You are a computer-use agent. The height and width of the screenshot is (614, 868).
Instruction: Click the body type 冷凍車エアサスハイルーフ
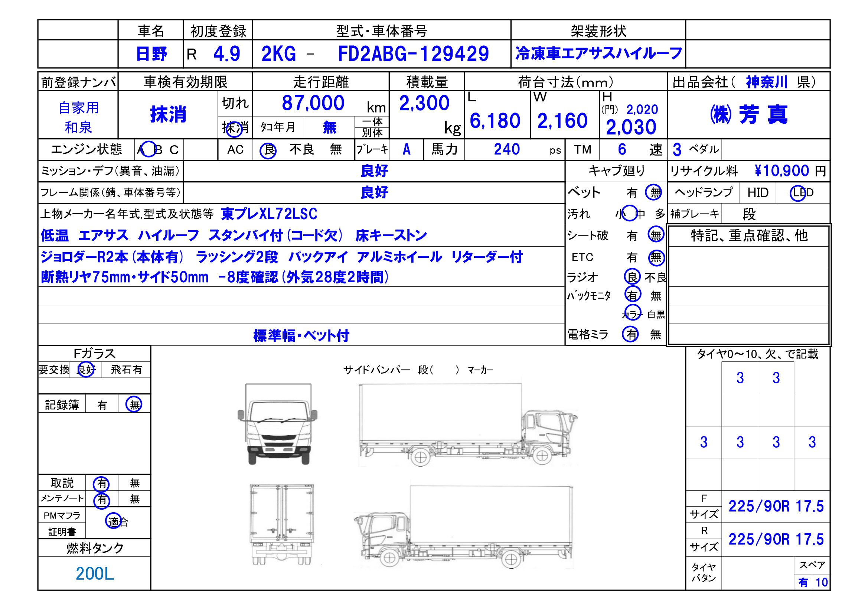pyautogui.click(x=599, y=53)
